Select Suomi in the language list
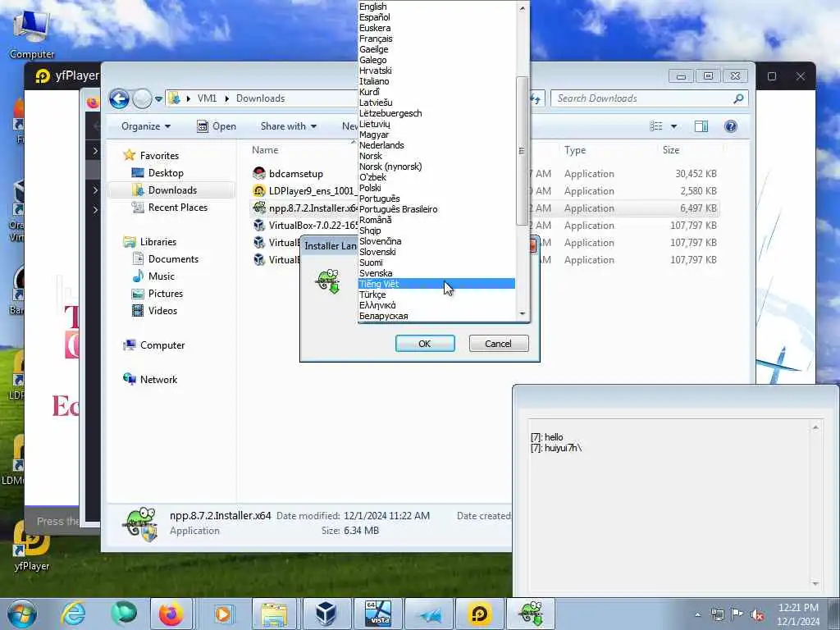The width and height of the screenshot is (840, 630). [x=436, y=262]
